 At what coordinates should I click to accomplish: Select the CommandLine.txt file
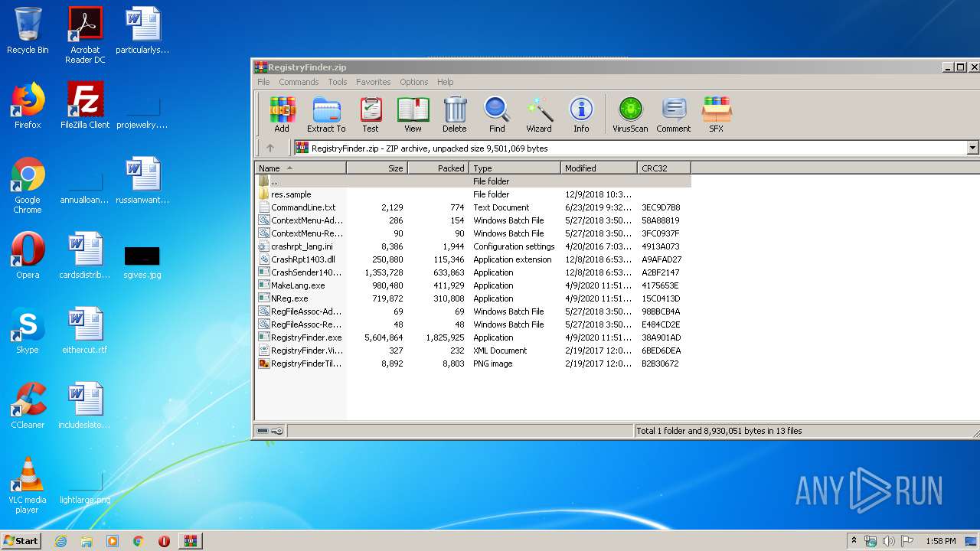click(473, 207)
